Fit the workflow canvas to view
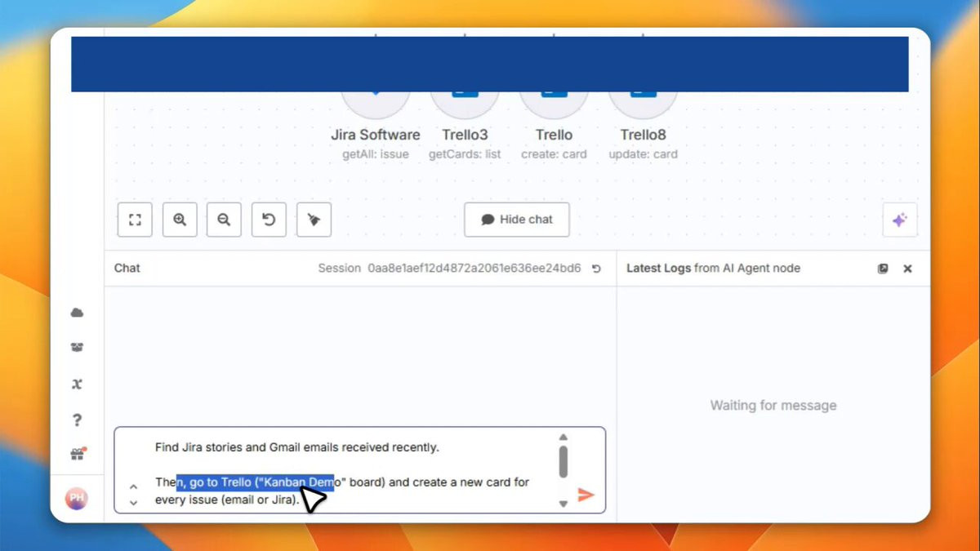Viewport: 980px width, 551px height. 135,220
